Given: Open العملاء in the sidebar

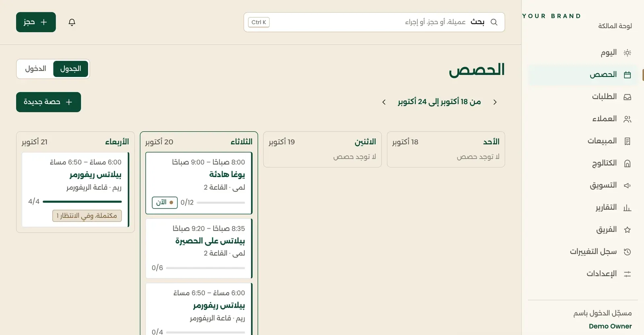Looking at the screenshot, I should point(583,119).
